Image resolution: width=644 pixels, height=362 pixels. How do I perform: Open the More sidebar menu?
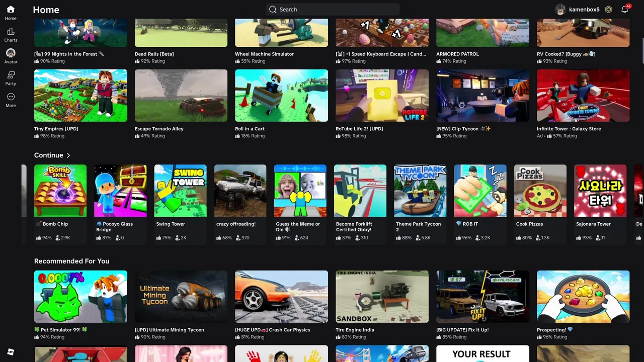(11, 97)
